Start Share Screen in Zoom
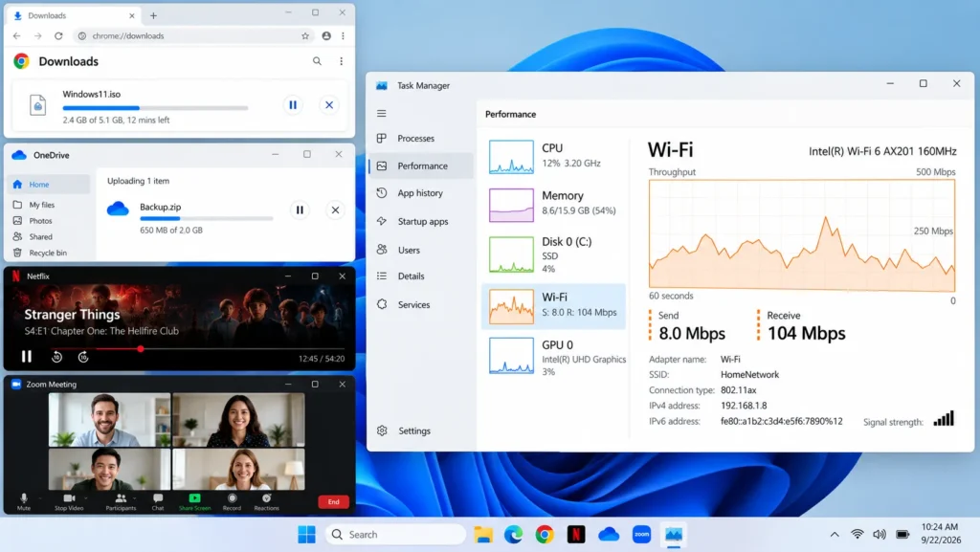This screenshot has height=552, width=980. click(195, 501)
